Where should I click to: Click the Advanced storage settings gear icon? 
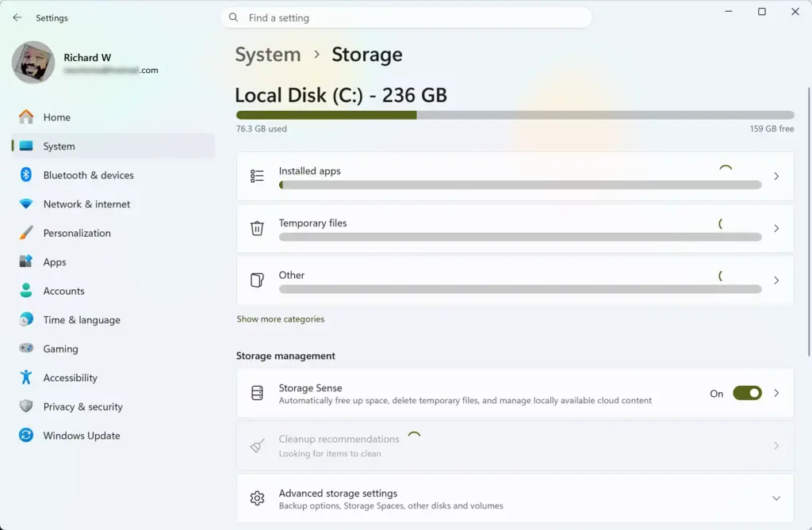[257, 498]
